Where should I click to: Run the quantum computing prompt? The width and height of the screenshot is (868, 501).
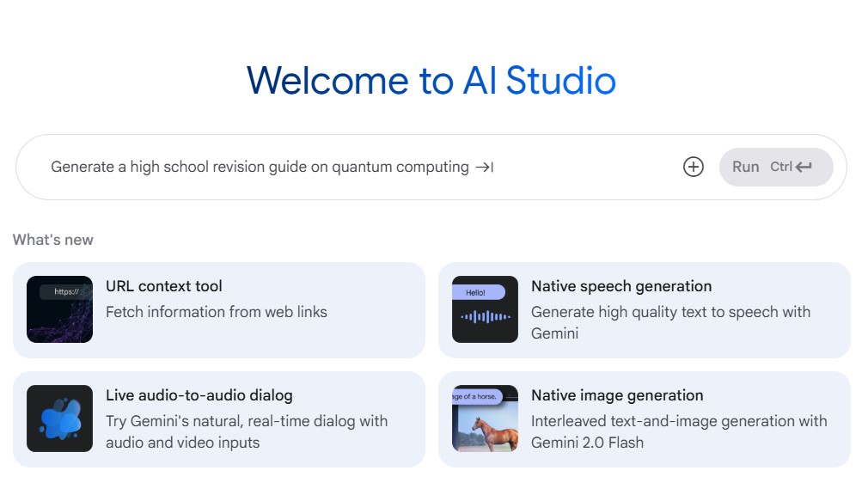[747, 167]
